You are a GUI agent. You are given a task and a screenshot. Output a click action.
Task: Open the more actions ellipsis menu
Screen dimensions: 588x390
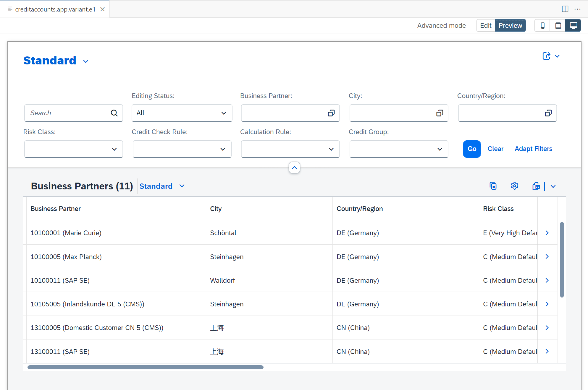577,9
